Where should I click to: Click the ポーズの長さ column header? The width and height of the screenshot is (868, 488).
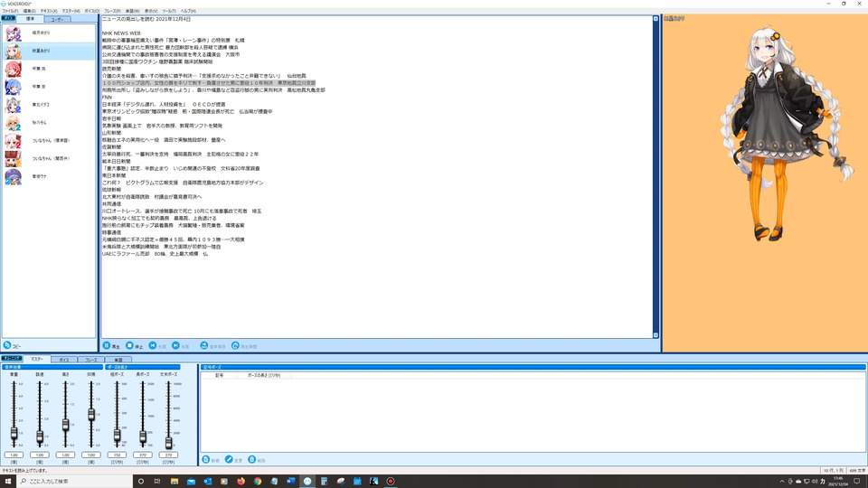click(264, 375)
